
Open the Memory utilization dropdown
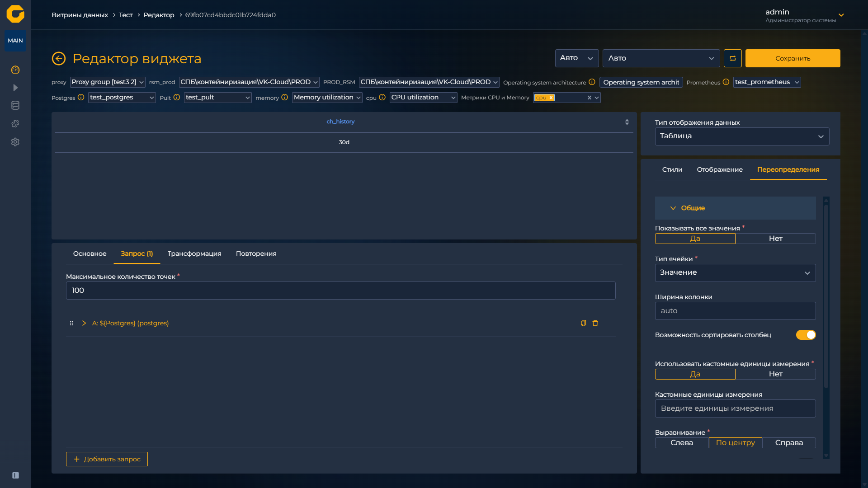point(327,98)
